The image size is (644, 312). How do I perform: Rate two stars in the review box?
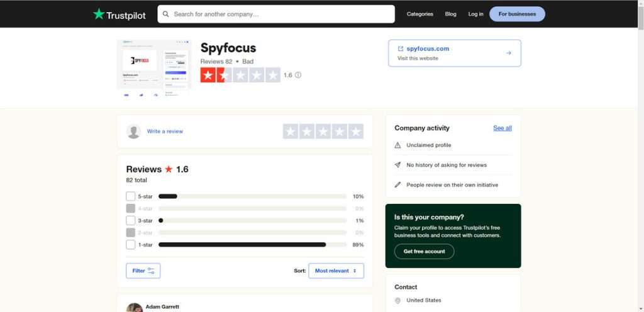[x=307, y=131]
